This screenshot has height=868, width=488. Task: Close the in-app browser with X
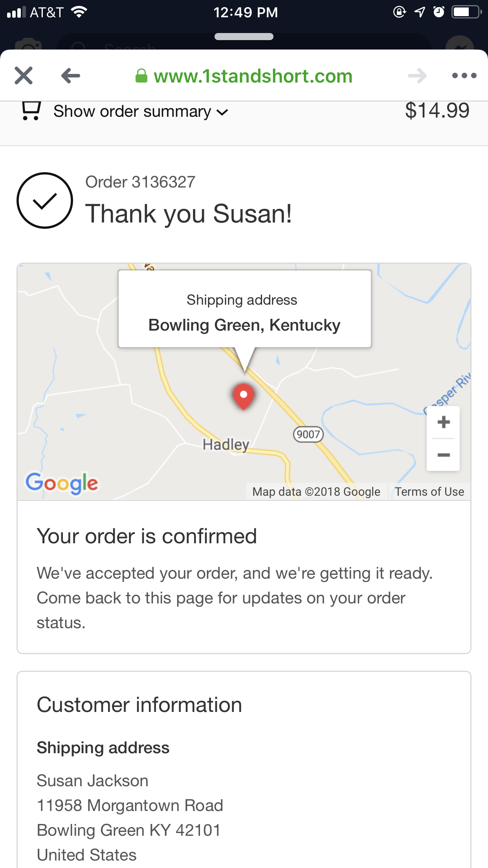click(24, 75)
